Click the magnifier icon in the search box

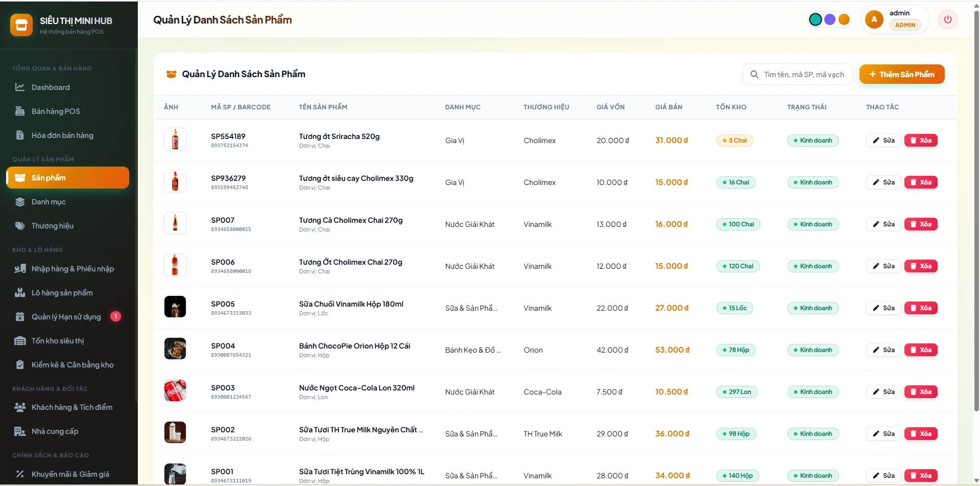point(754,75)
